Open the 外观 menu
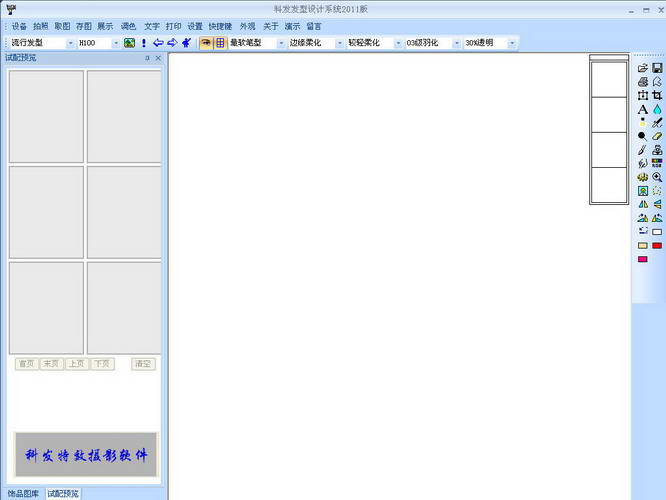Image resolution: width=666 pixels, height=500 pixels. (x=247, y=26)
